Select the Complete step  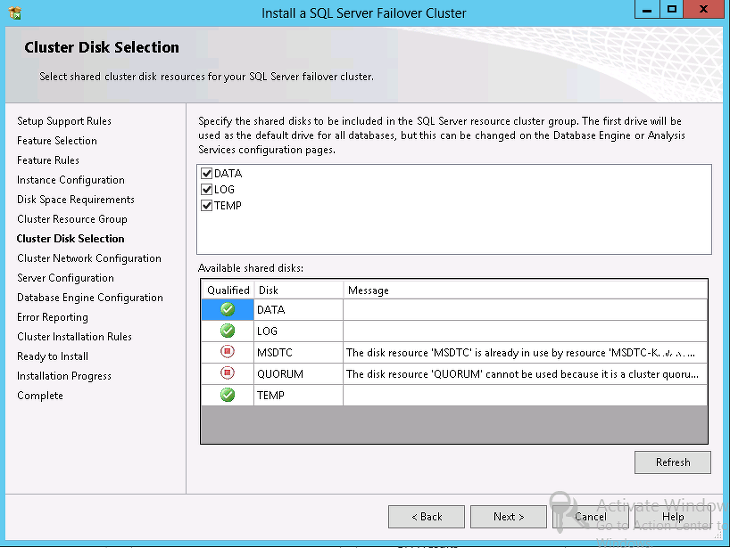point(40,395)
